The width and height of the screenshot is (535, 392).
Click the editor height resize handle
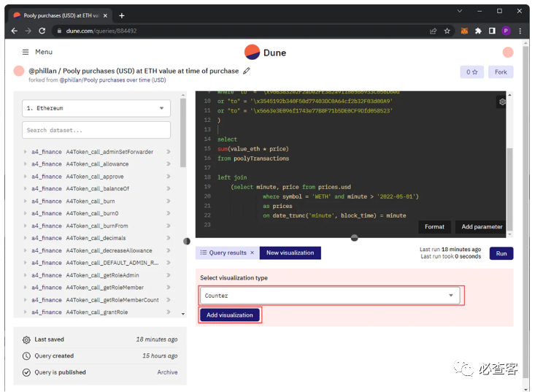click(355, 238)
